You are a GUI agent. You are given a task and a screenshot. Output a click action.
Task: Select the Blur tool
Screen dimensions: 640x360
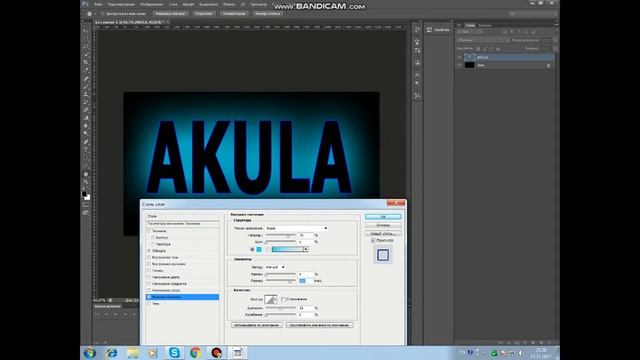(x=86, y=126)
